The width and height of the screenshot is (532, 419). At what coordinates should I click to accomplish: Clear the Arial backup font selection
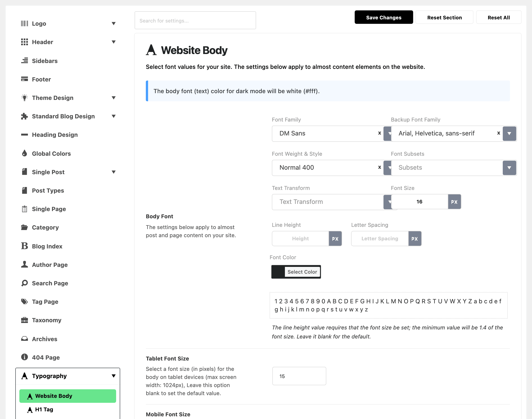[x=498, y=133]
